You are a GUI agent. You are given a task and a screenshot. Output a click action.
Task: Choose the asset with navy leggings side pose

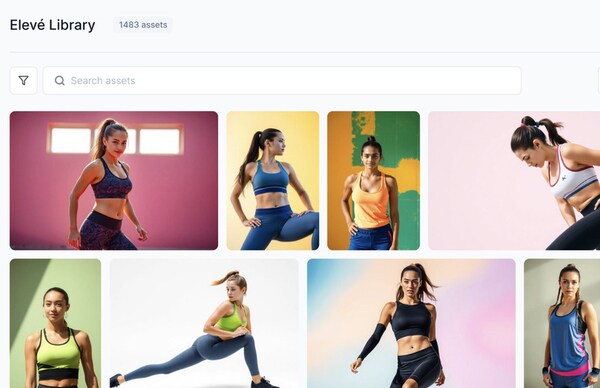click(273, 181)
